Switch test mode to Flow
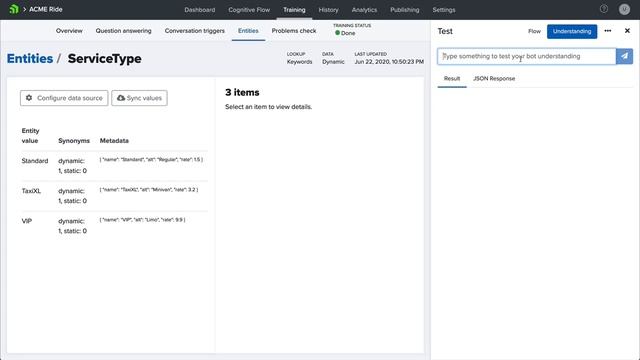The image size is (640, 360). coord(534,31)
